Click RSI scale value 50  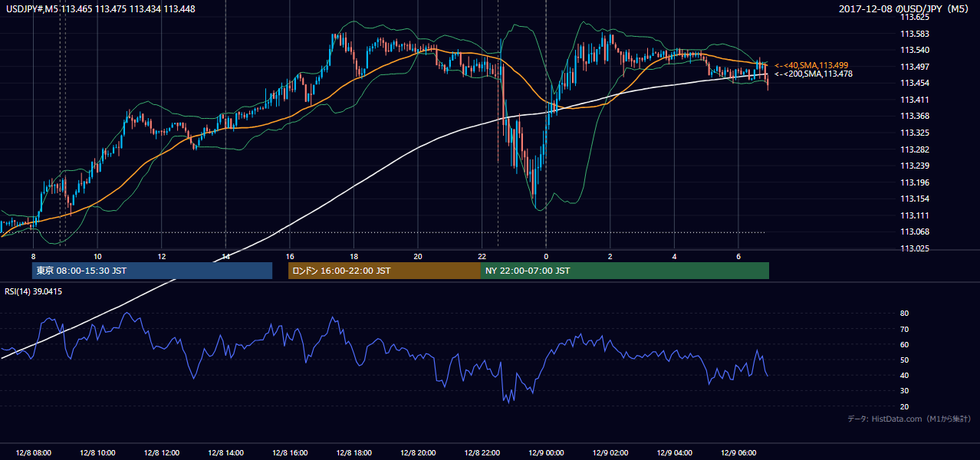[904, 360]
